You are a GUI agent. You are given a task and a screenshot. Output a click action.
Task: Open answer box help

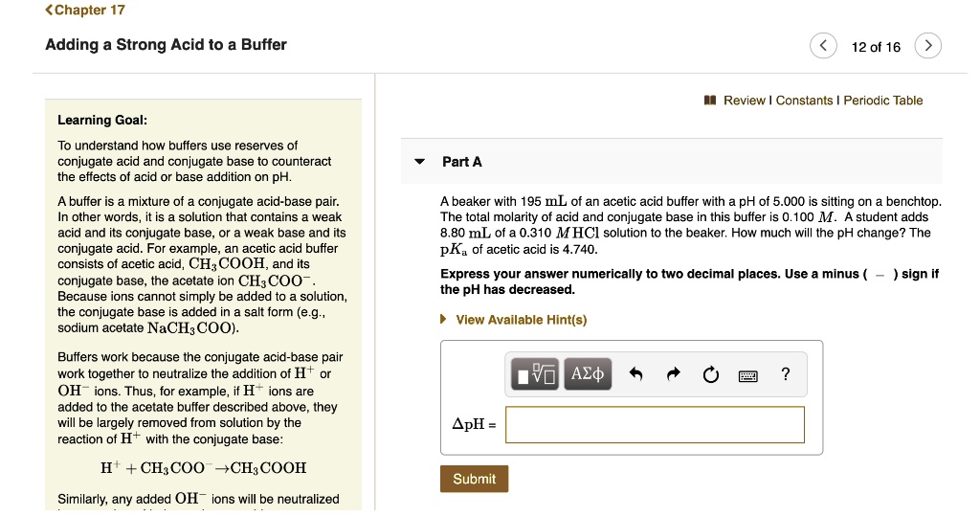click(x=786, y=374)
